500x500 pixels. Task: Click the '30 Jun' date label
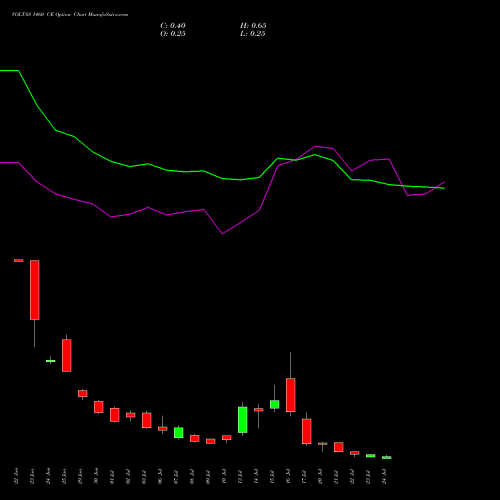96,476
